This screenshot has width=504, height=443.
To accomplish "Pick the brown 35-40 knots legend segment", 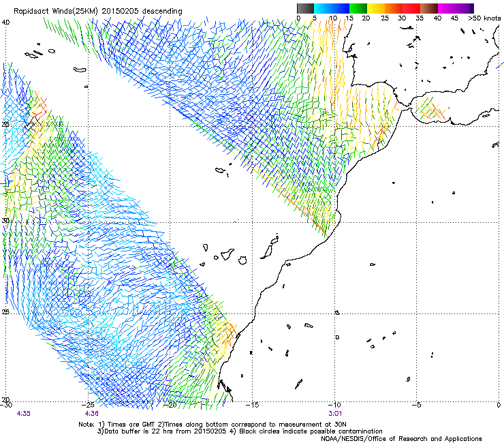I will click(x=429, y=8).
